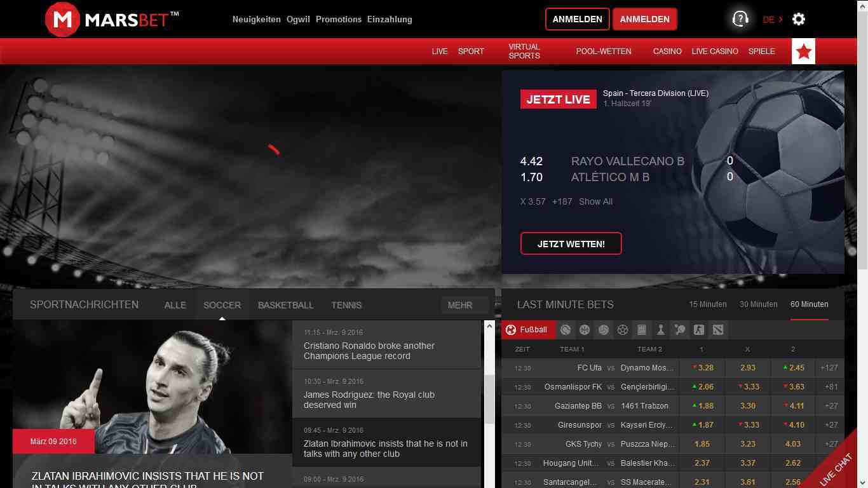Click the JETZT WETTEN! button
The height and width of the screenshot is (488, 868).
tap(571, 243)
